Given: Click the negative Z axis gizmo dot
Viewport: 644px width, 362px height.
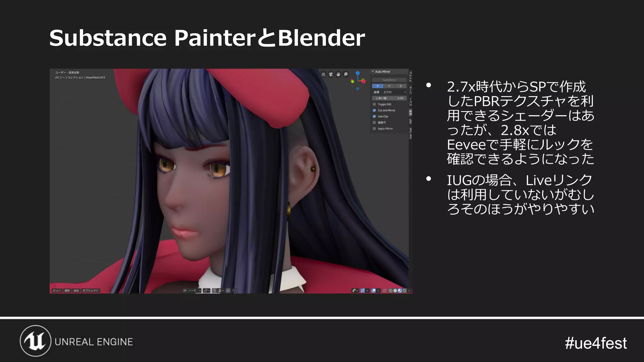Looking at the screenshot, I should [x=358, y=89].
